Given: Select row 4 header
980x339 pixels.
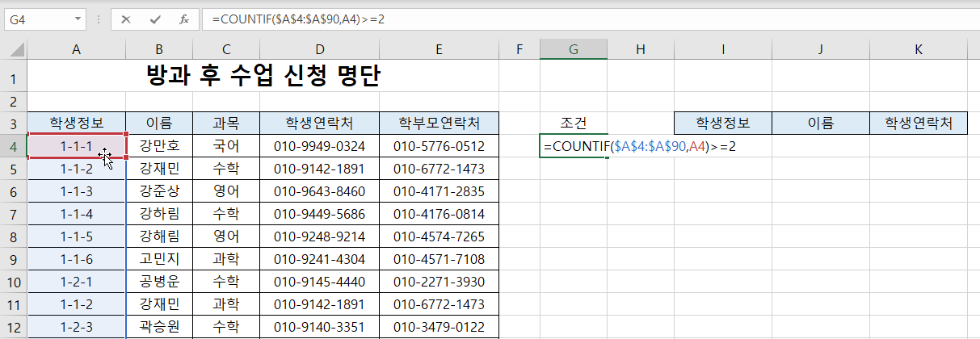Looking at the screenshot, I should (14, 146).
